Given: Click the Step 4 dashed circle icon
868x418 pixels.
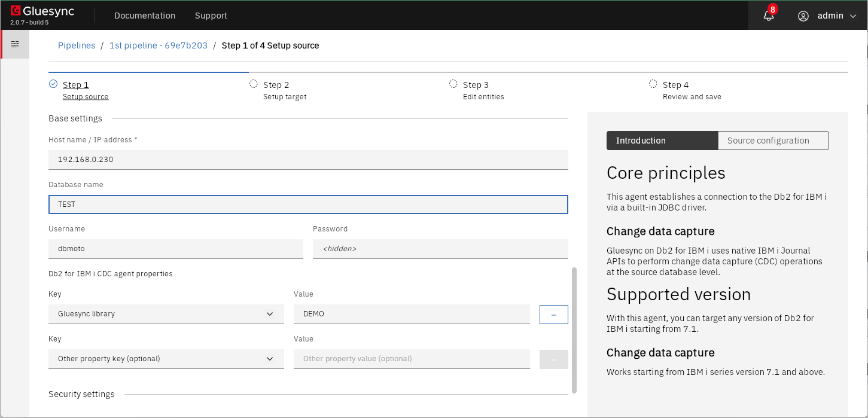Looking at the screenshot, I should (653, 84).
